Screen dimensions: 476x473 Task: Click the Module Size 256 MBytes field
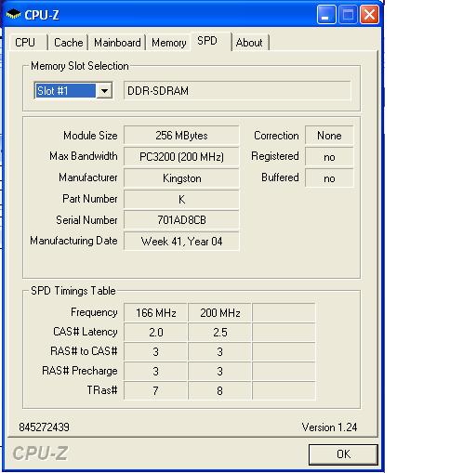click(x=181, y=136)
